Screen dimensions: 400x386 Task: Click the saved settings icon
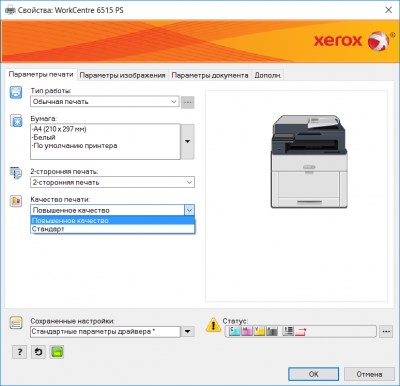16,323
